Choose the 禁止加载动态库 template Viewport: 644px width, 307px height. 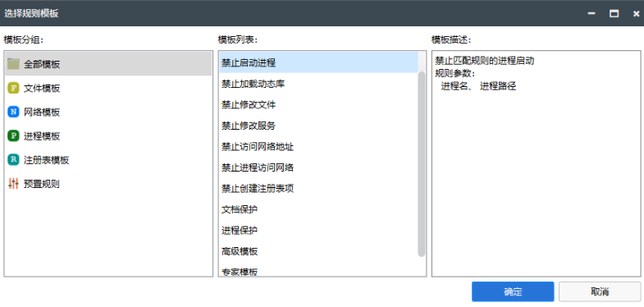click(x=318, y=84)
